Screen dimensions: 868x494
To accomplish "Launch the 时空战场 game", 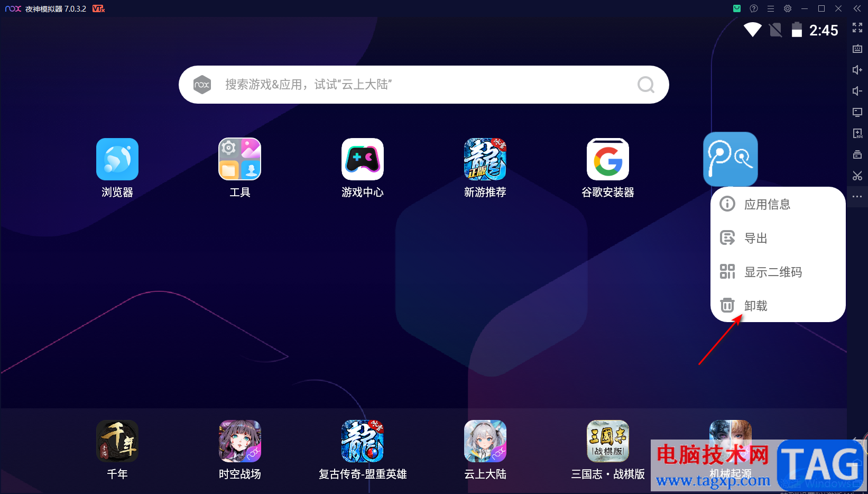I will point(240,441).
